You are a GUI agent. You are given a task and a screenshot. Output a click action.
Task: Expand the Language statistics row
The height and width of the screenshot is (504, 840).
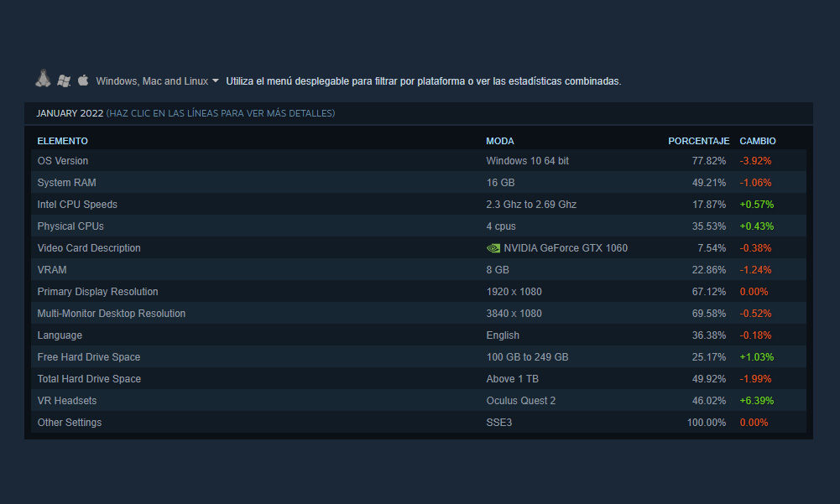pyautogui.click(x=60, y=335)
